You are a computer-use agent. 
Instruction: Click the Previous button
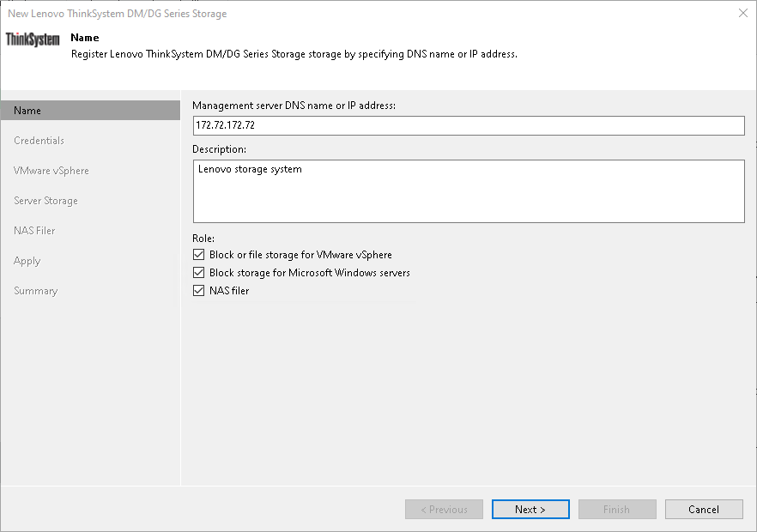tap(445, 510)
